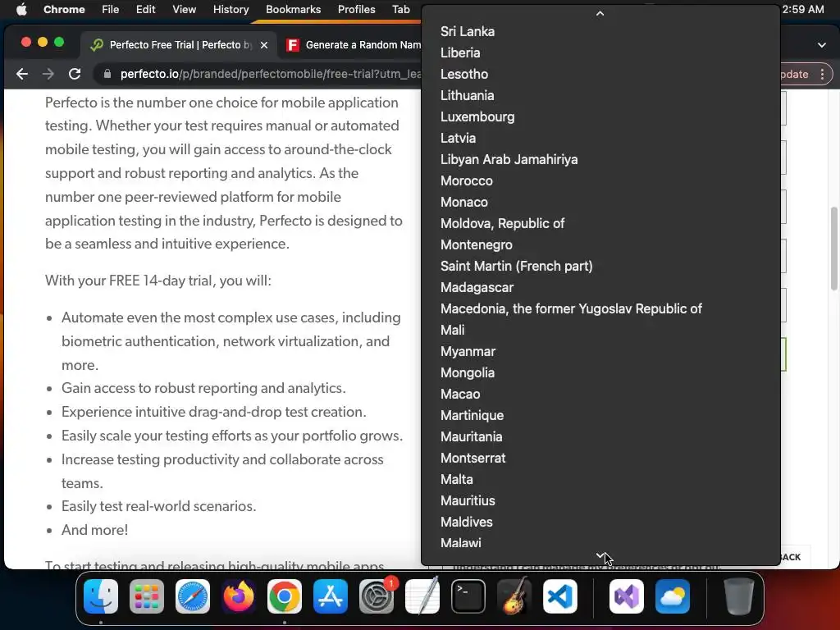Open Trash from the dock
Viewport: 840px width, 630px height.
point(739,596)
